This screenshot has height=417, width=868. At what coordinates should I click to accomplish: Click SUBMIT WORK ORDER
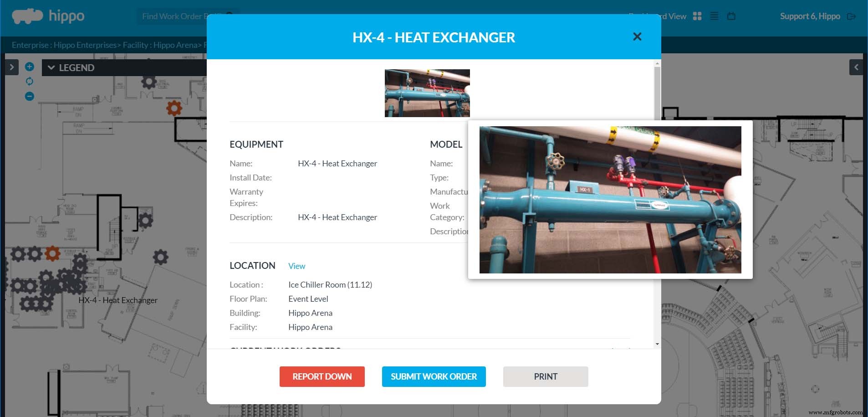(x=434, y=376)
